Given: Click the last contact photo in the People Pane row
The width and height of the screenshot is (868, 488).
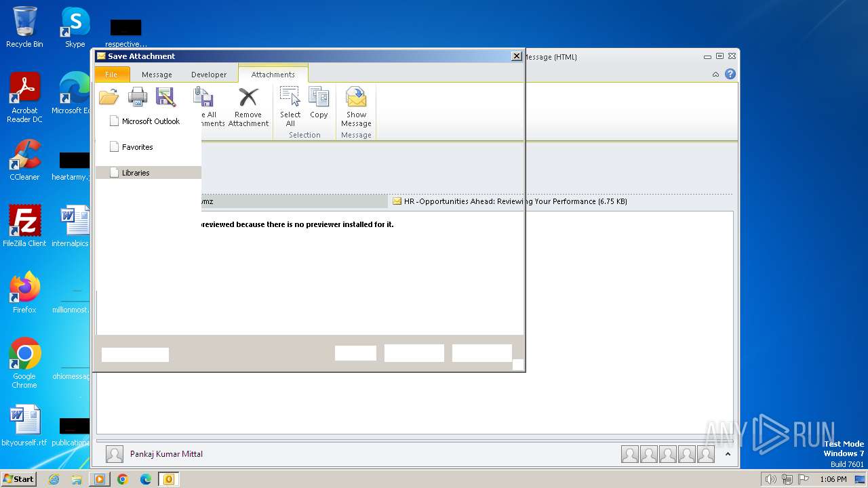Looking at the screenshot, I should click(x=706, y=454).
